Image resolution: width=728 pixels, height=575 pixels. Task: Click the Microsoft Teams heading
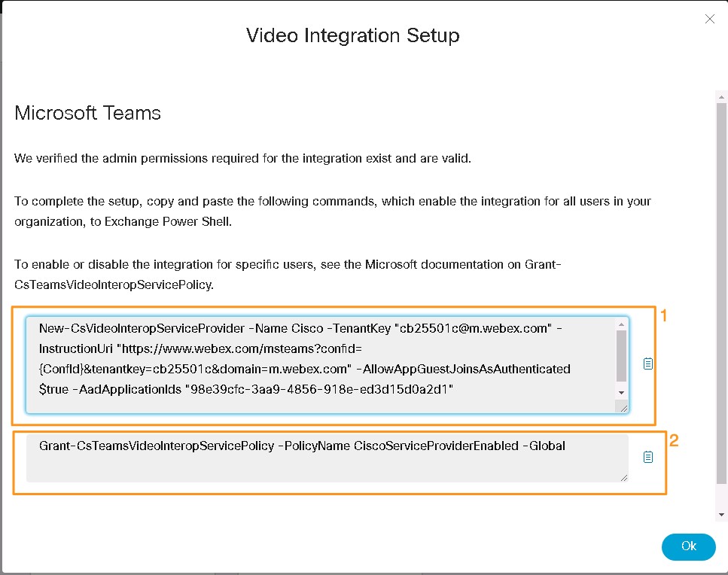(x=88, y=113)
